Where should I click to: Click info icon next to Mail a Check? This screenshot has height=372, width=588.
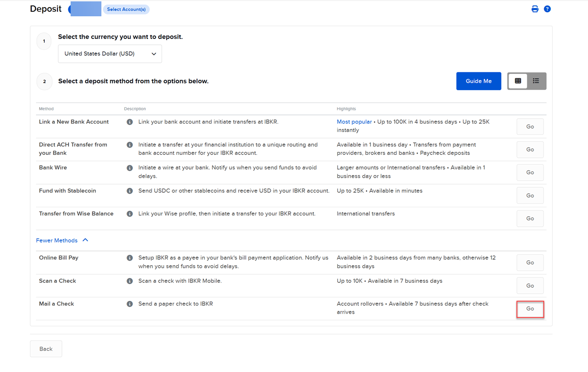(129, 304)
